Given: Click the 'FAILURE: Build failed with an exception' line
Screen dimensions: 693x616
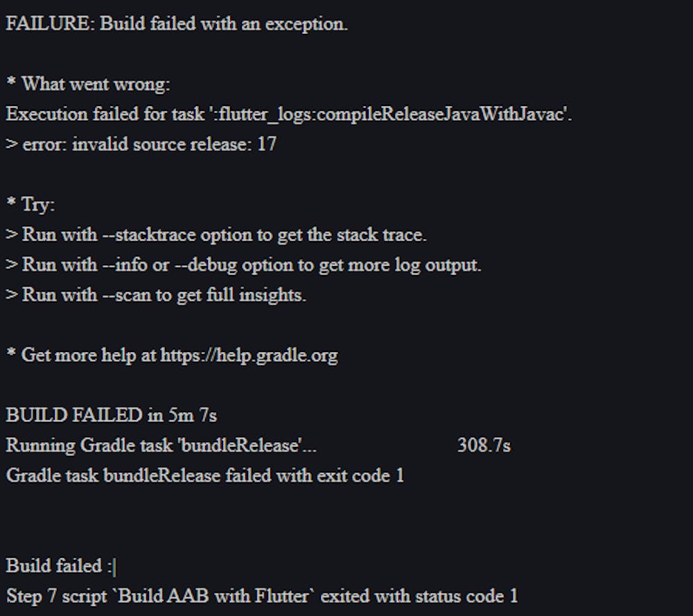Looking at the screenshot, I should pos(177,24).
